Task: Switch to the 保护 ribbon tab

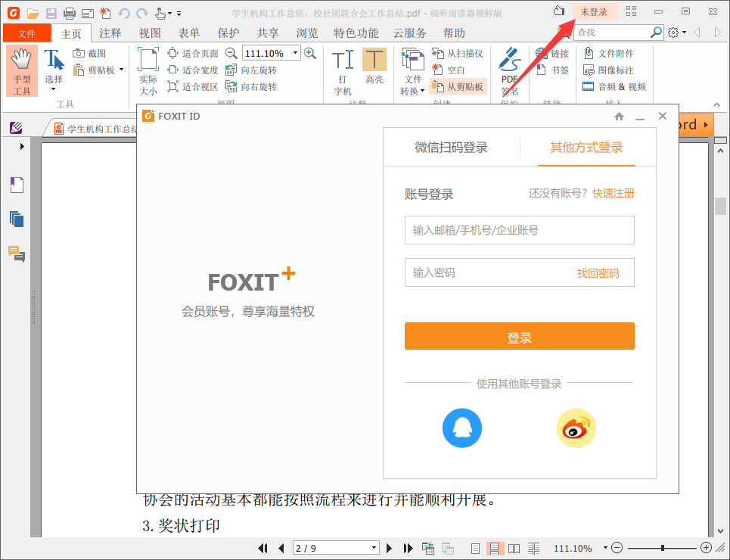Action: pyautogui.click(x=228, y=33)
